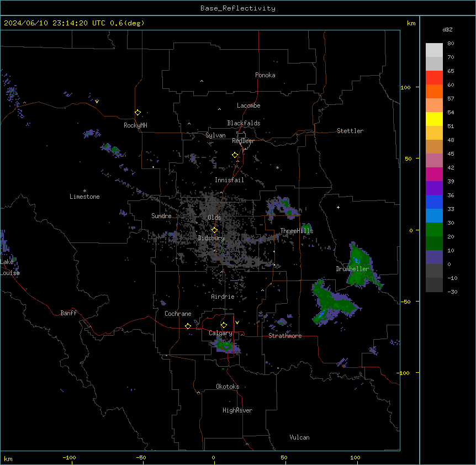Viewport: 476px width, 465px height.
Task: Click the dBZ legend heading
Action: coord(447,29)
